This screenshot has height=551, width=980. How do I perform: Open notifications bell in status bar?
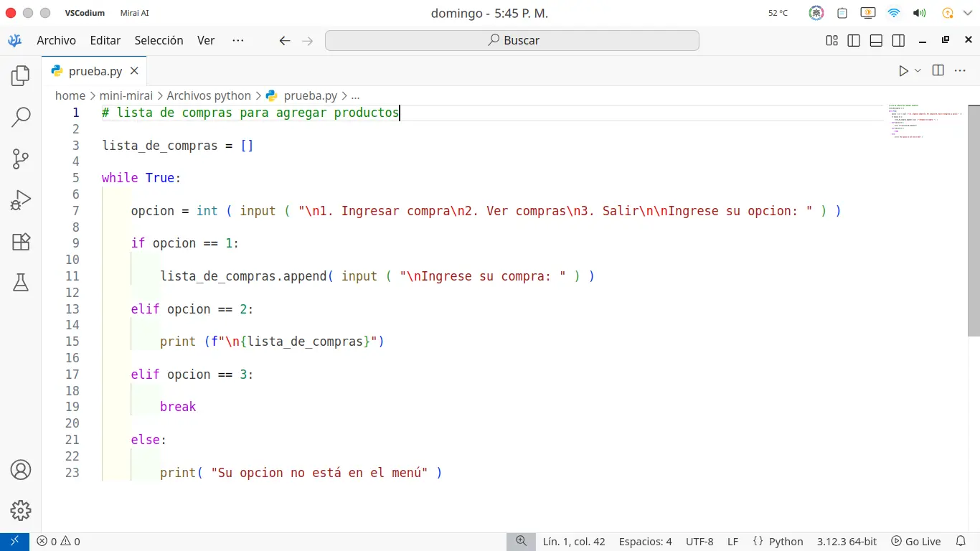click(961, 542)
